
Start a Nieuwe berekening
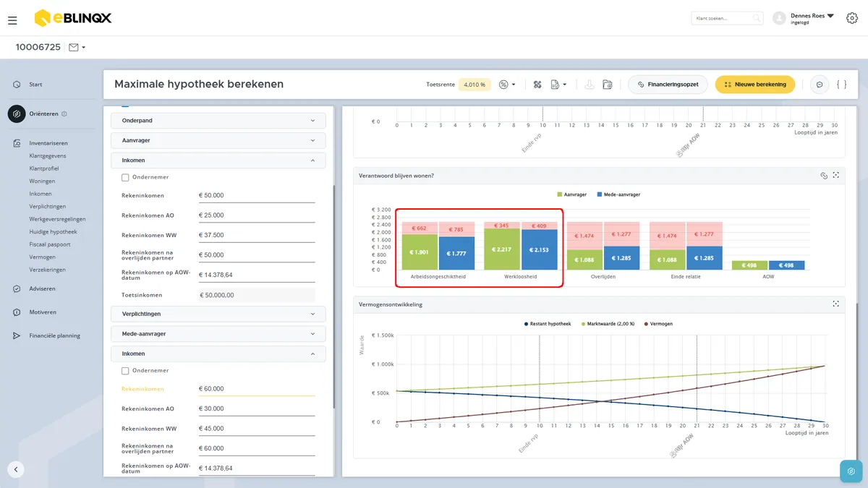pos(755,85)
